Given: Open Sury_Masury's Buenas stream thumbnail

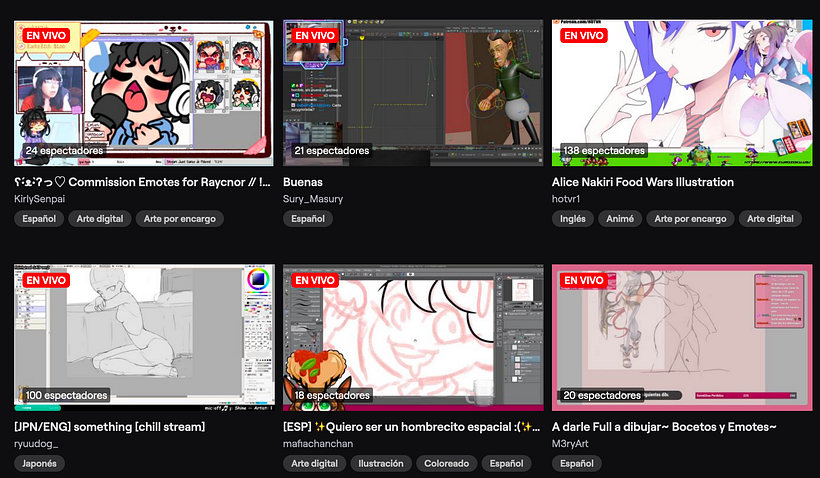Looking at the screenshot, I should click(413, 93).
